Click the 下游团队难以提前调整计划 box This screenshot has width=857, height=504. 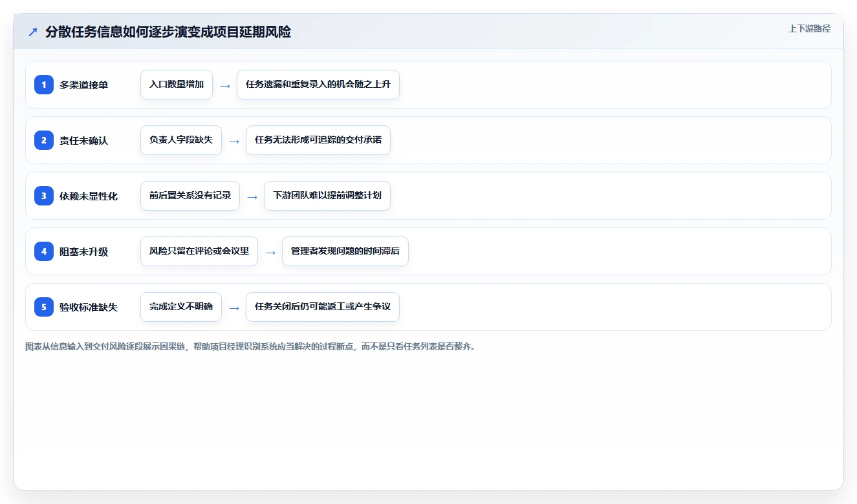(x=327, y=196)
